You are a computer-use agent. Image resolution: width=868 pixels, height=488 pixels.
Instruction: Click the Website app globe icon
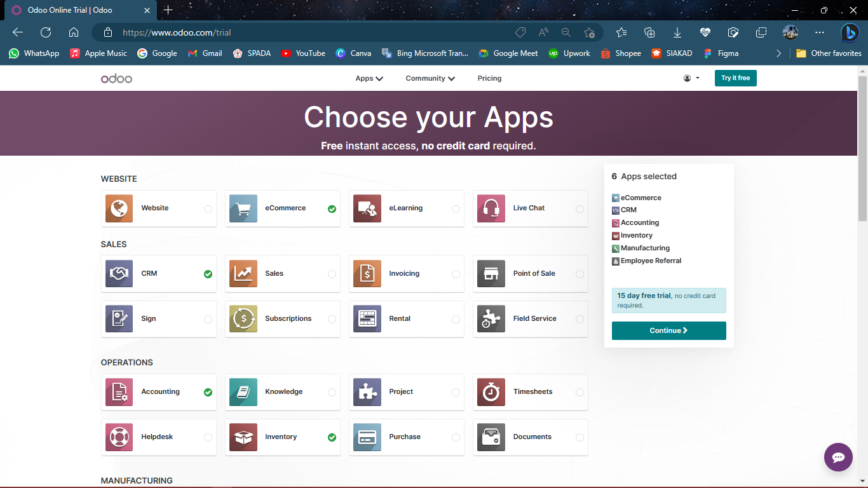tap(119, 208)
